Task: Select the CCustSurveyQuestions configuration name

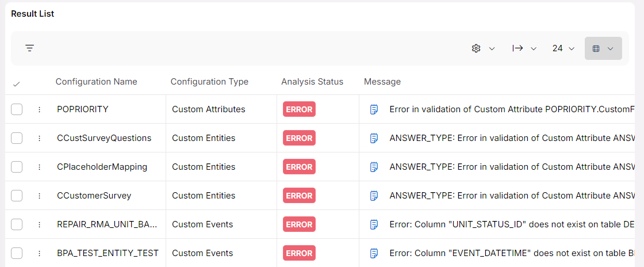Action: (104, 138)
